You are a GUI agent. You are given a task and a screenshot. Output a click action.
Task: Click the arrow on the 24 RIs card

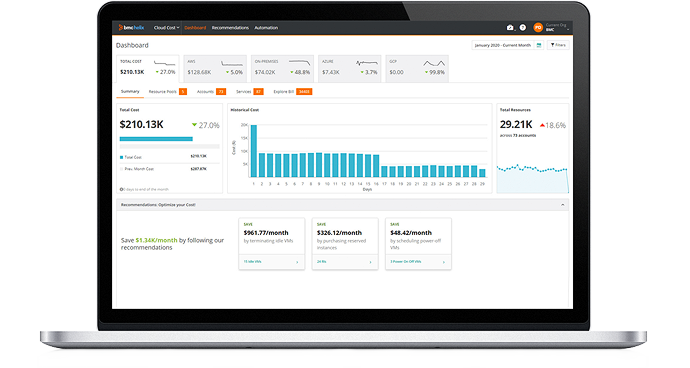click(370, 262)
